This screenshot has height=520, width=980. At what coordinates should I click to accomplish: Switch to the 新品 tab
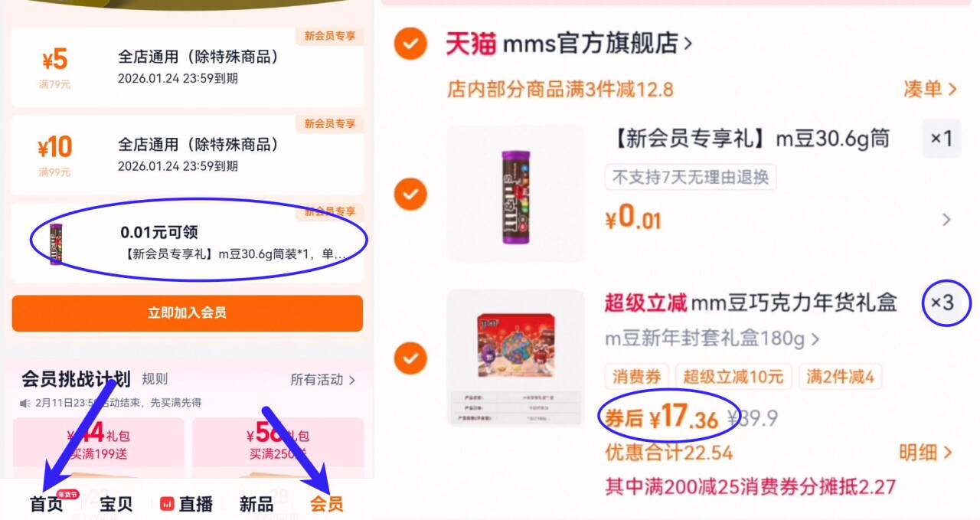click(256, 504)
